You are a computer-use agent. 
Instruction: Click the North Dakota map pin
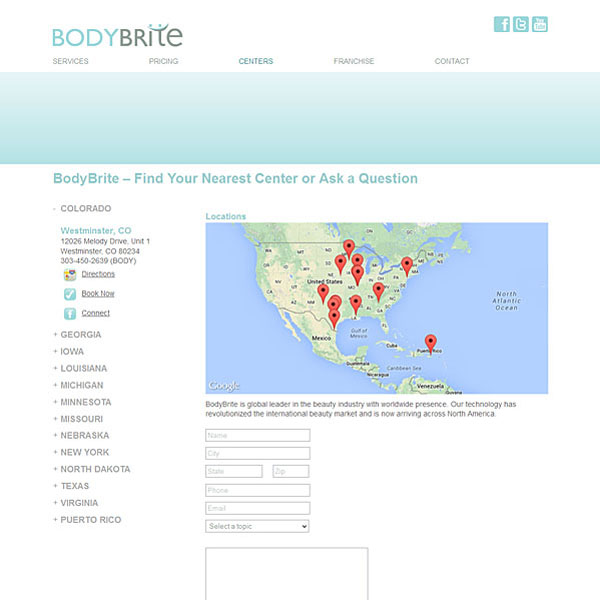click(x=349, y=248)
